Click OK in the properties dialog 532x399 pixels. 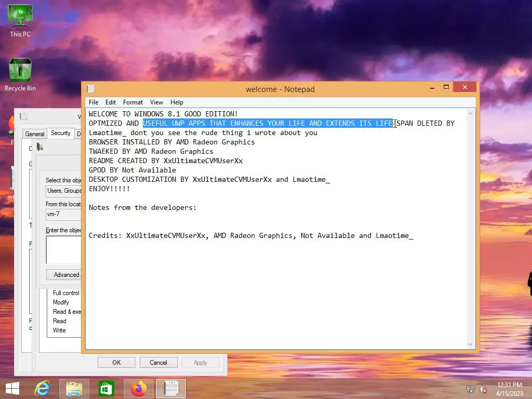click(116, 362)
